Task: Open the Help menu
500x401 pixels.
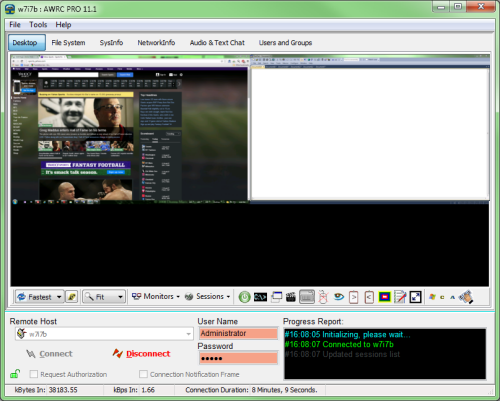Action: 63,25
